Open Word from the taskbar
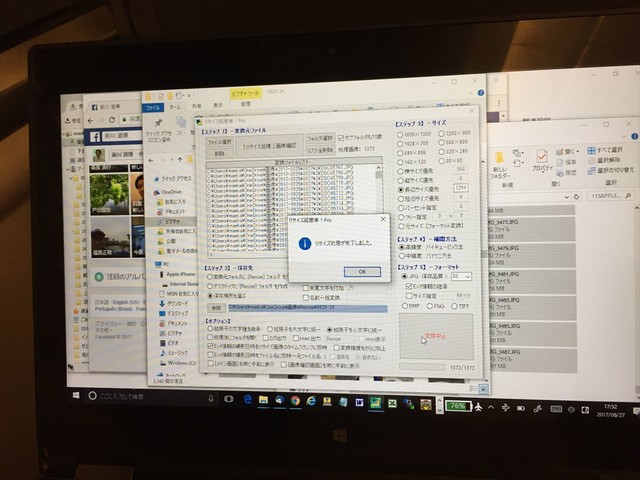Image resolution: width=640 pixels, height=480 pixels. point(359,402)
